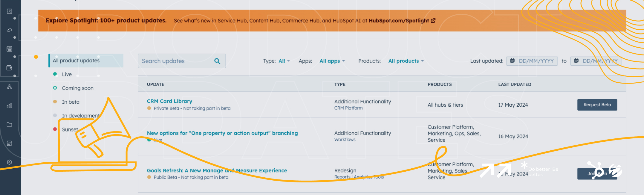
Task: Expand the Type: All dropdown
Action: tap(284, 61)
